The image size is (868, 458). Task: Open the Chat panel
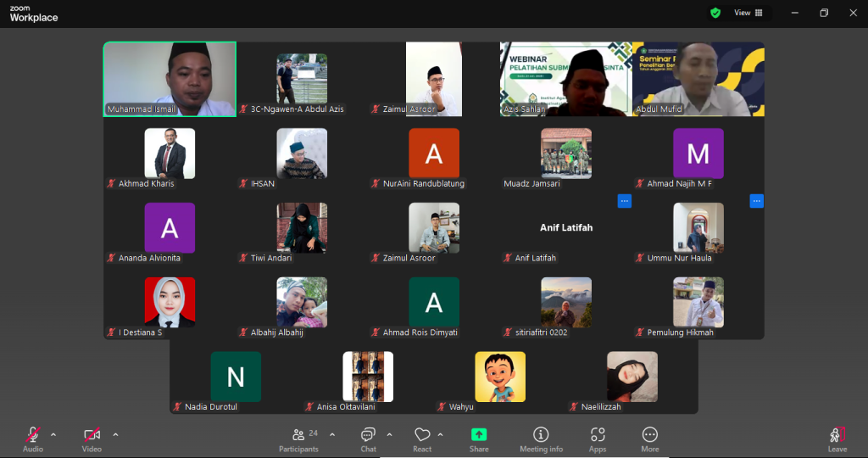point(368,438)
